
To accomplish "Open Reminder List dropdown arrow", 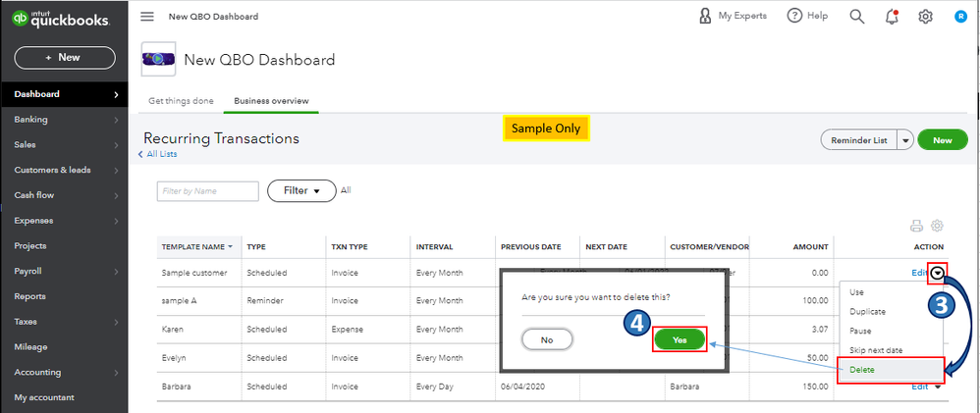I will tap(905, 140).
